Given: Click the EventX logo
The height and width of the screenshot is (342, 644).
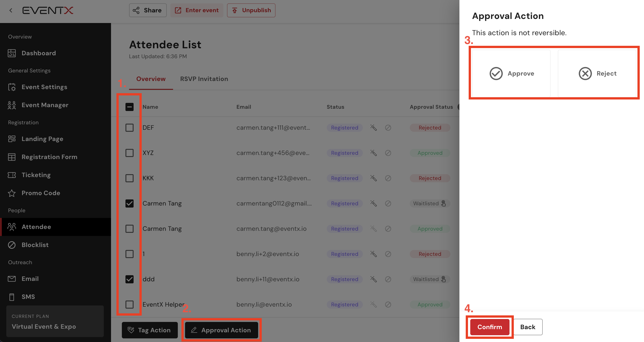Looking at the screenshot, I should click(48, 10).
